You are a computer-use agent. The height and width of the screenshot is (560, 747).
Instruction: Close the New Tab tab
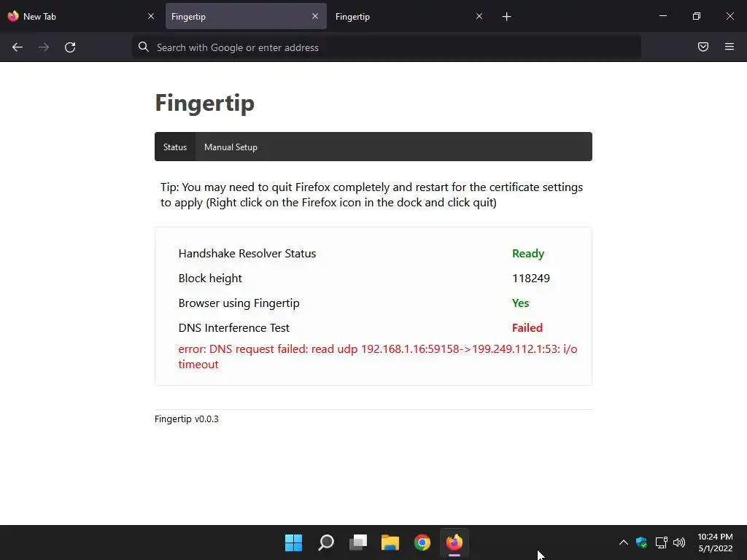pyautogui.click(x=151, y=16)
